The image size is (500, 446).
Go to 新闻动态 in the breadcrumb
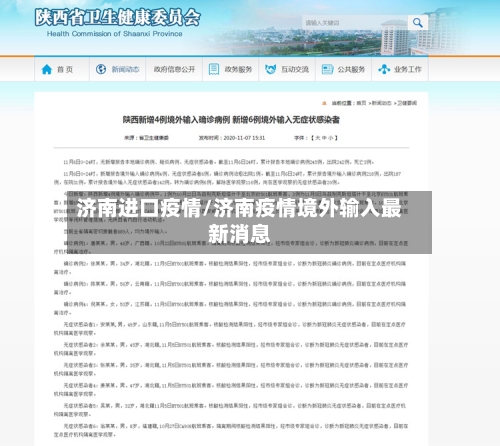click(382, 103)
